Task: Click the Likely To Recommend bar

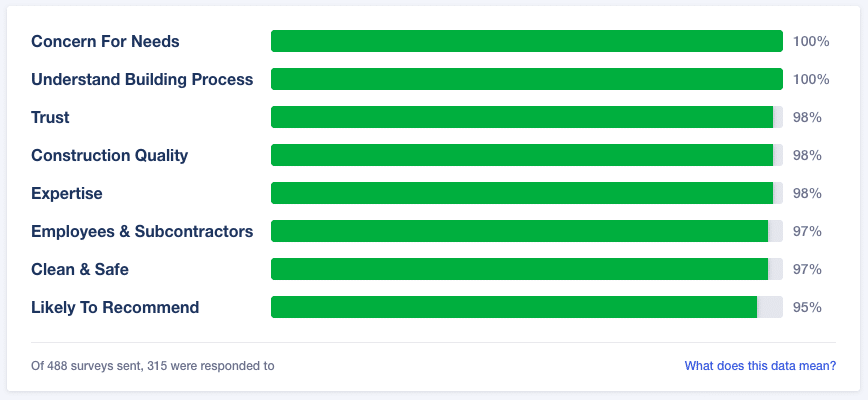Action: (527, 307)
